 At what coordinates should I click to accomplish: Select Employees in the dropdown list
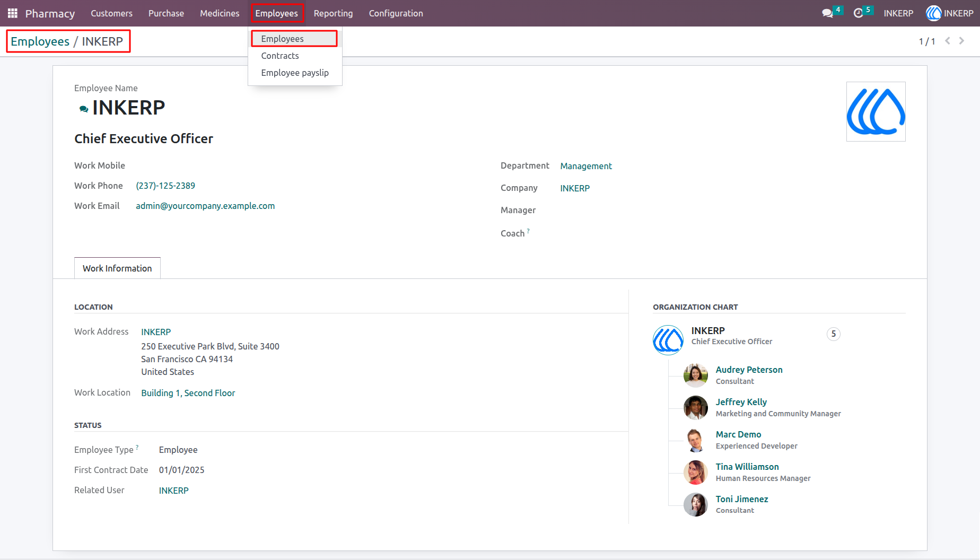[x=294, y=39]
